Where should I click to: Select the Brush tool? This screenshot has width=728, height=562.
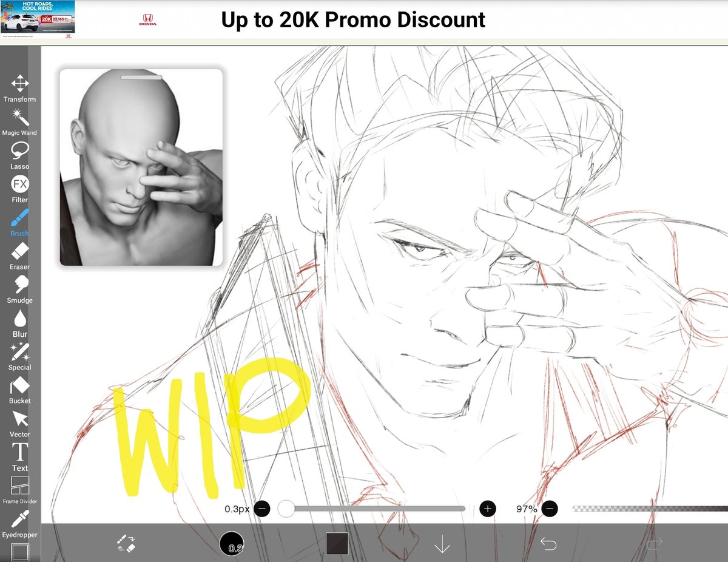click(x=20, y=222)
